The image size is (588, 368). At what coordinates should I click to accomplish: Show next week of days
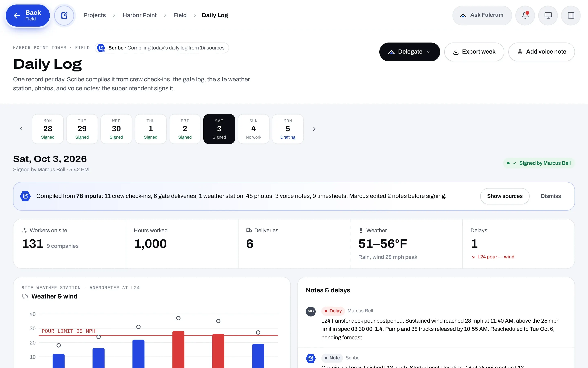[314, 129]
